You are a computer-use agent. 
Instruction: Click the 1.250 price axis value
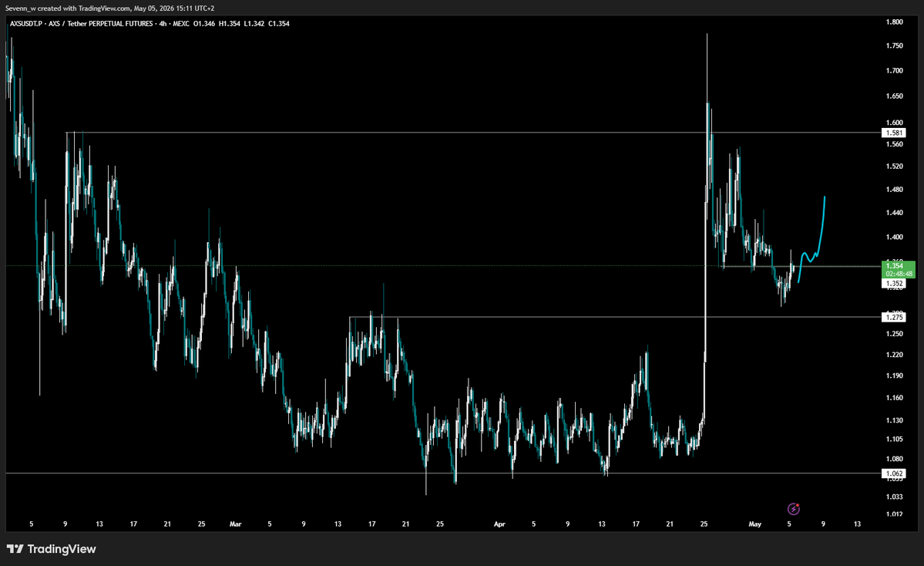(x=894, y=334)
